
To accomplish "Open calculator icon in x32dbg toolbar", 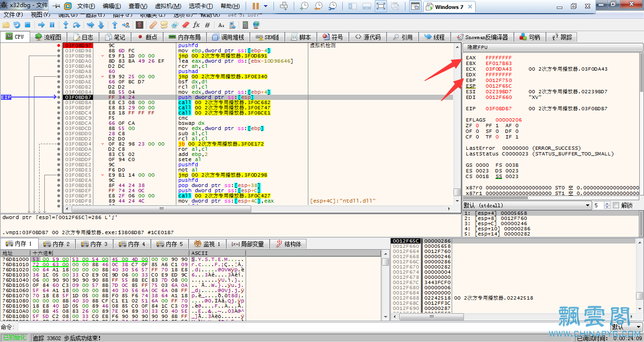I will [246, 24].
